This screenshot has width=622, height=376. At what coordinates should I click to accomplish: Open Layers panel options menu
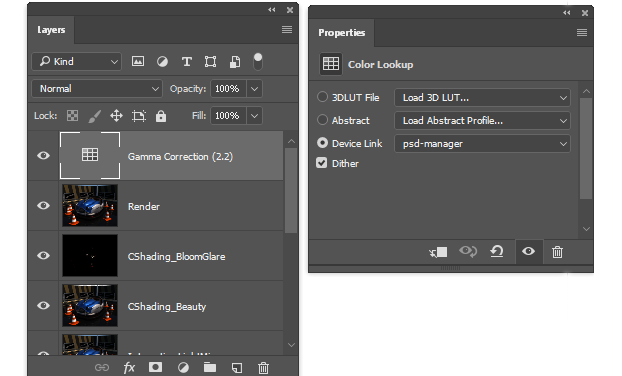[287, 30]
